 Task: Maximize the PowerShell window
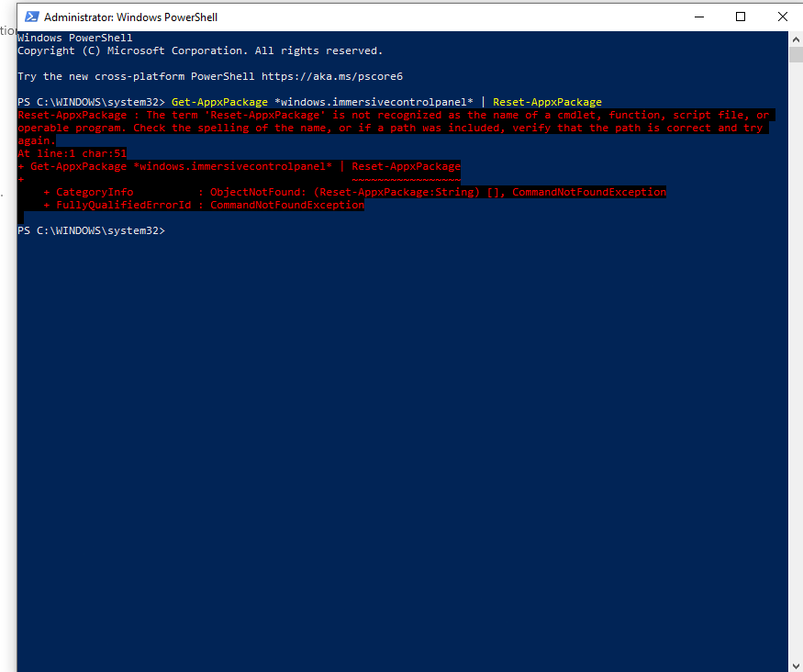click(741, 17)
